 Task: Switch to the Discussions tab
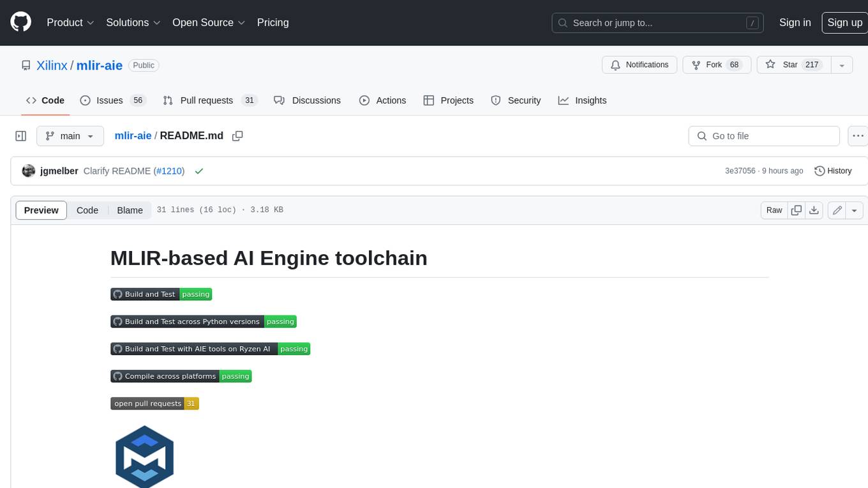pos(307,100)
